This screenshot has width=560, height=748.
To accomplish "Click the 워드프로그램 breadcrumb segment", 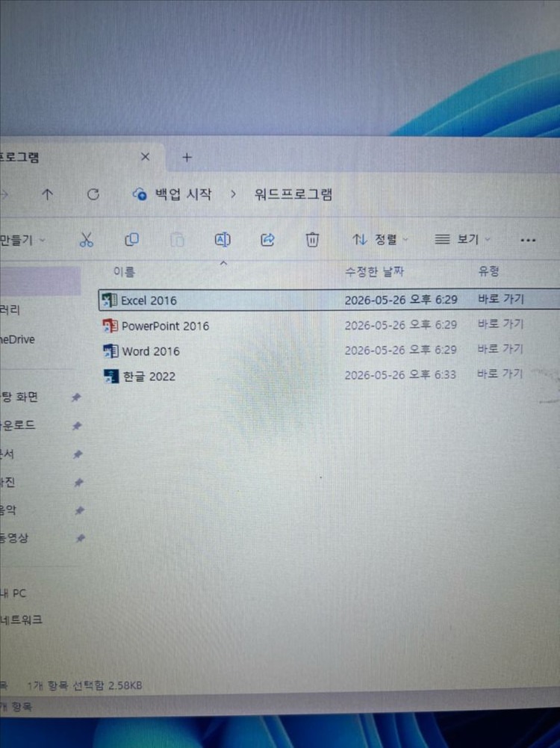I will (293, 194).
